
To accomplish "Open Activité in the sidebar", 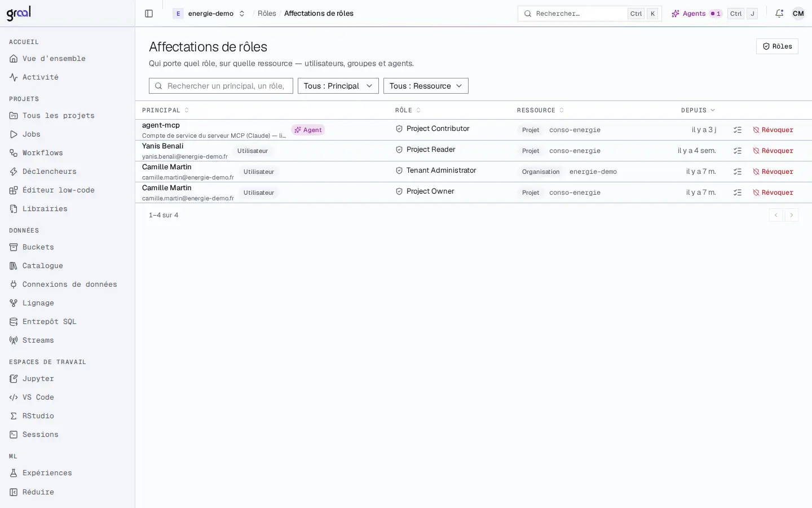I will [67, 77].
